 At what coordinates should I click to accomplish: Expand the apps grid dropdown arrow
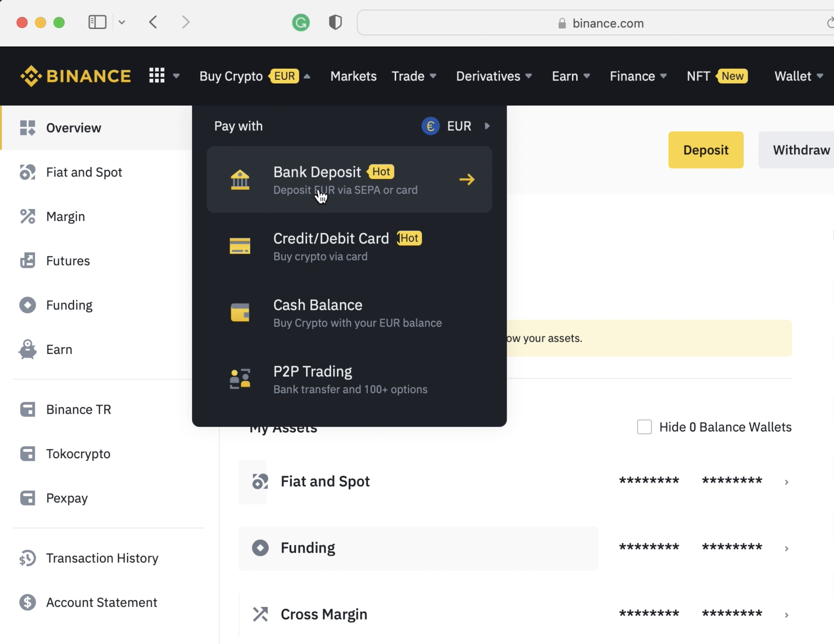click(x=176, y=76)
